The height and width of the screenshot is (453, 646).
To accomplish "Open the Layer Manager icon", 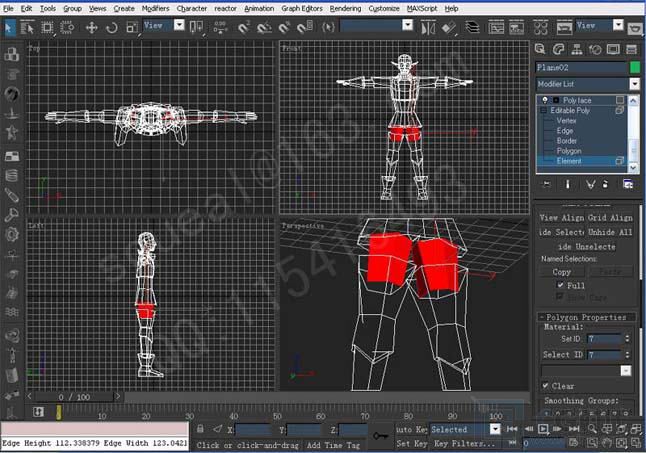I will pyautogui.click(x=473, y=28).
